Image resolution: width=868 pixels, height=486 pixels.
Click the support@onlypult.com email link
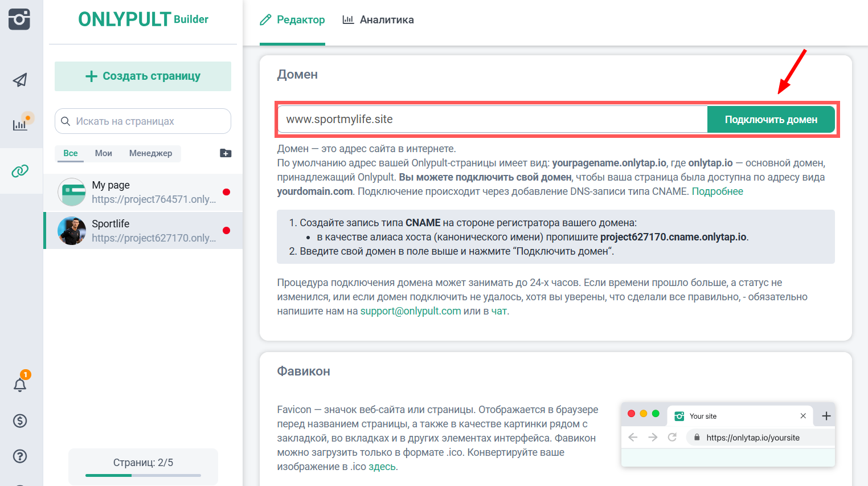point(410,311)
